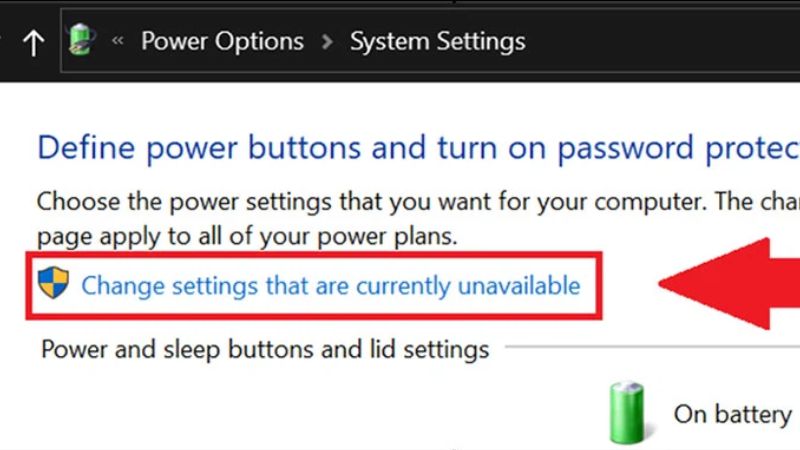Viewport: 800px width, 450px height.
Task: Open the chevron dropdown after Power Options
Action: 327,42
